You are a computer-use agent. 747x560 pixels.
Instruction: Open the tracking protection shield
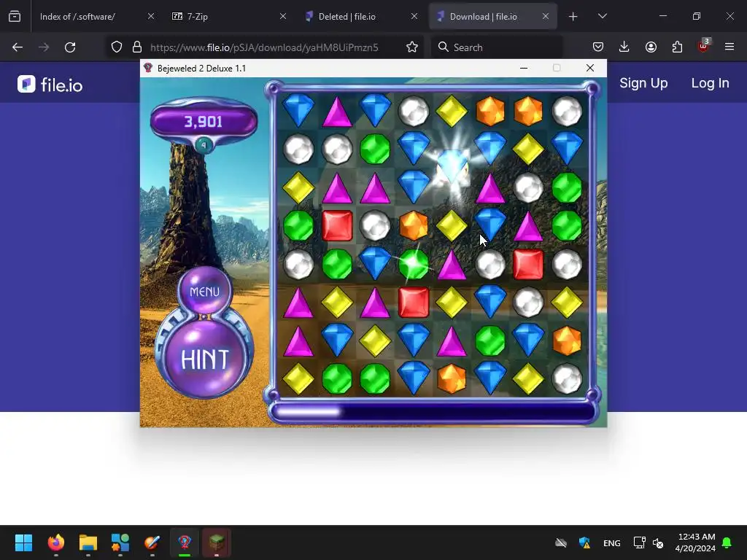coord(117,47)
